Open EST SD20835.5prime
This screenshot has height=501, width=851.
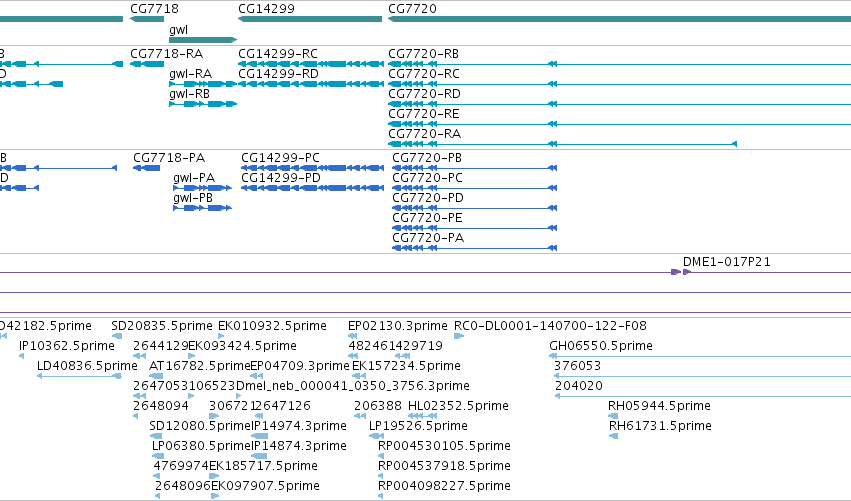click(x=162, y=326)
